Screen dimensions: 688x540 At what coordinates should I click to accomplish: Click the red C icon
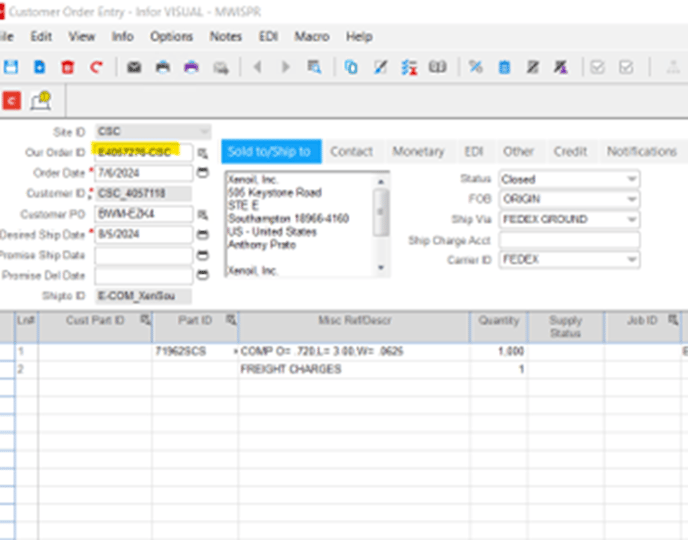(12, 101)
